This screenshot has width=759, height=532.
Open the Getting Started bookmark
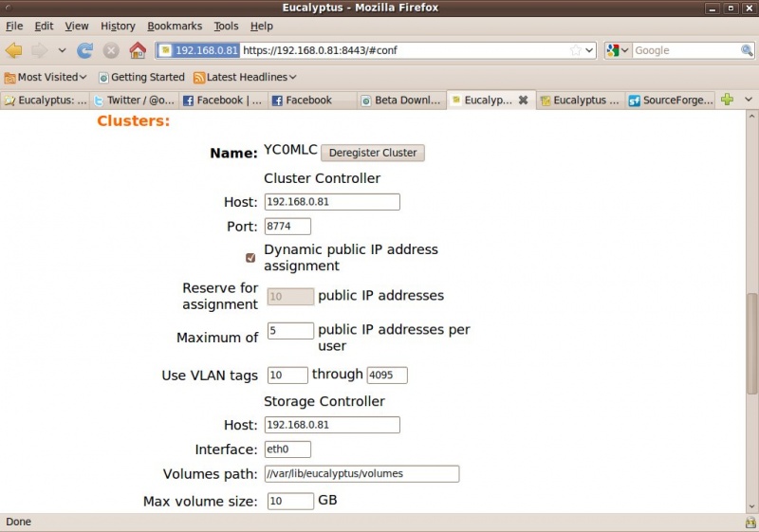tap(141, 77)
